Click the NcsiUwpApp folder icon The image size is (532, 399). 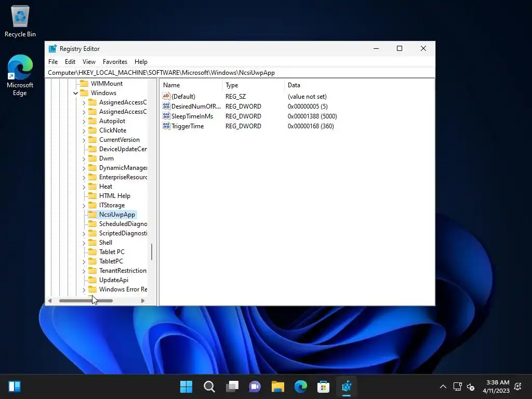[92, 215]
